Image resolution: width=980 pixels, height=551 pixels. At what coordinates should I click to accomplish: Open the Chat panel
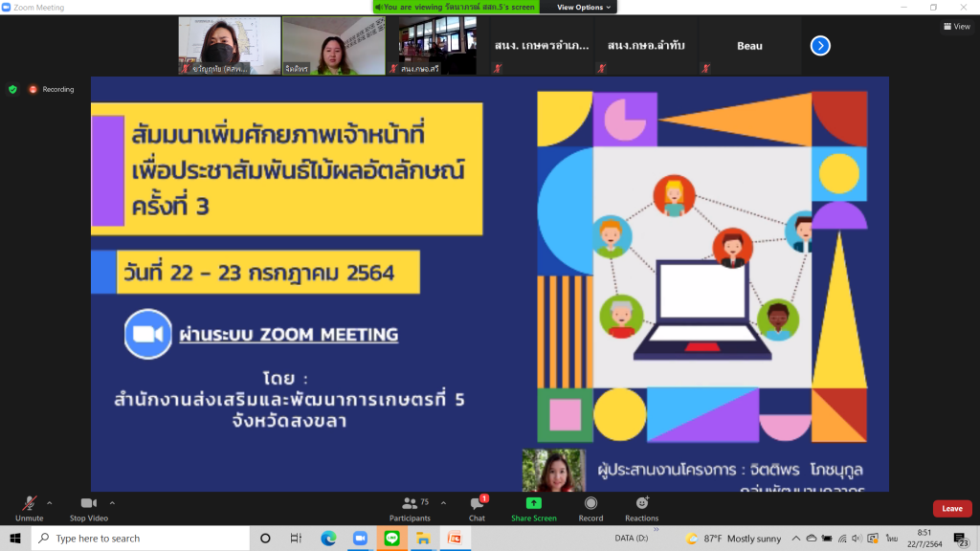477,509
